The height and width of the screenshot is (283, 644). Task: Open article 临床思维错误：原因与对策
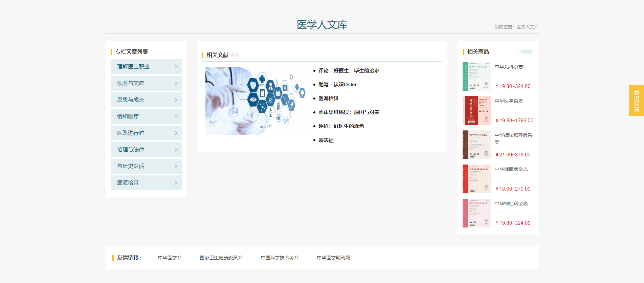(349, 112)
